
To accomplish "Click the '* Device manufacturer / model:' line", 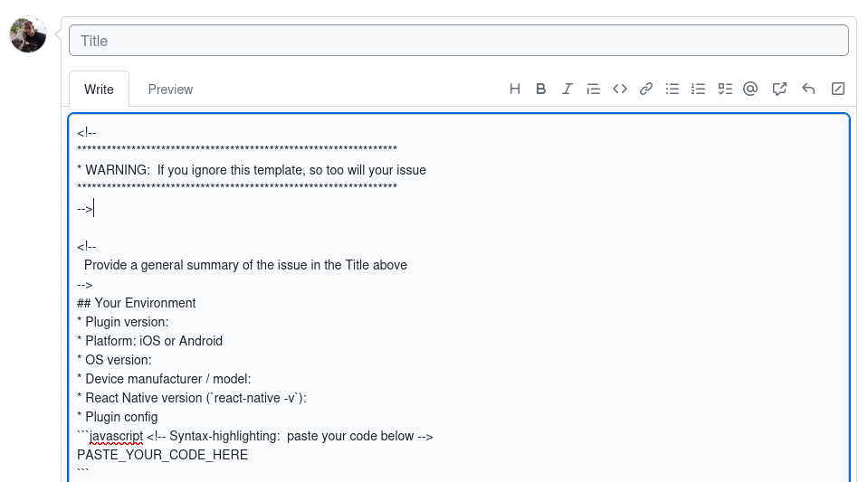I will click(x=164, y=379).
